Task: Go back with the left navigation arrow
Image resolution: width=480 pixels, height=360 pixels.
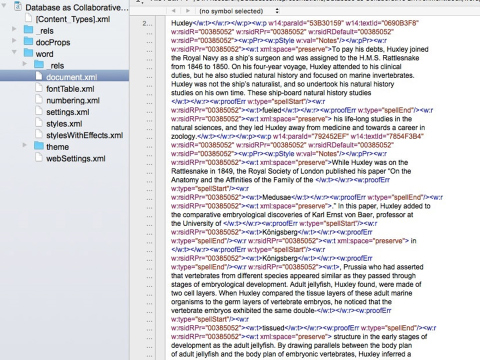Action: pos(173,11)
